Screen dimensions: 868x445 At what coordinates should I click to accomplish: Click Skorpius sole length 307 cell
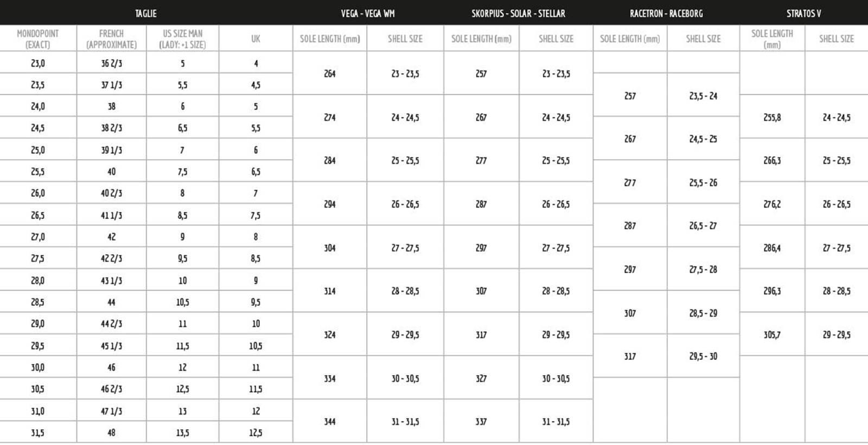[x=481, y=291]
